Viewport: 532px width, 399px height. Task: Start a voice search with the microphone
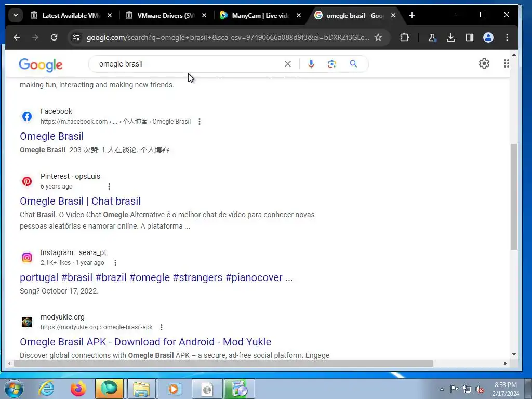[x=311, y=64]
